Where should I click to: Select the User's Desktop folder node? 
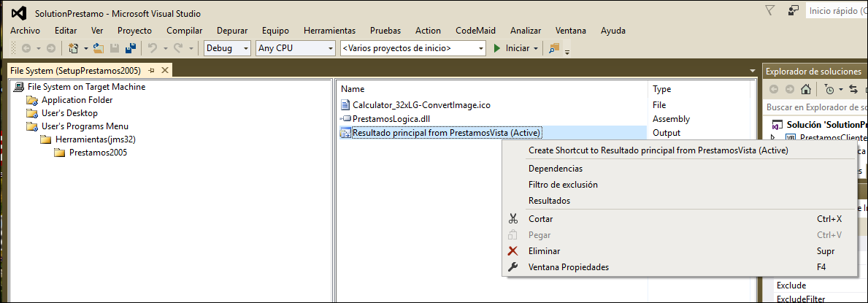70,113
